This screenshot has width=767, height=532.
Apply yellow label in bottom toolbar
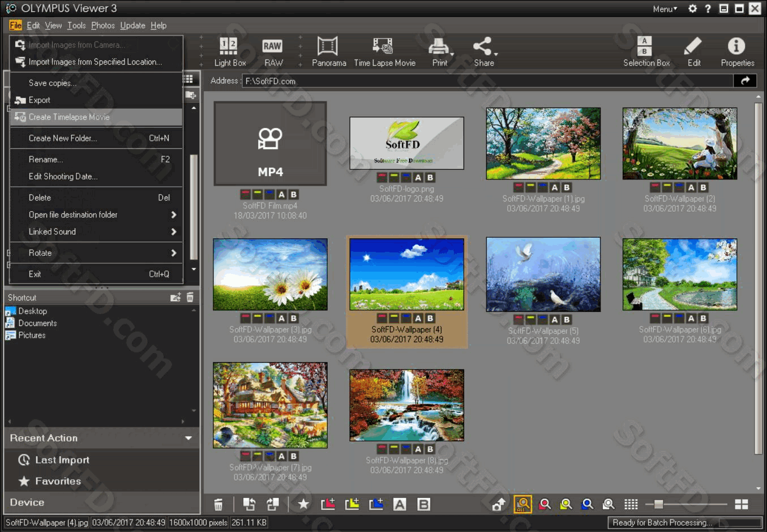pyautogui.click(x=352, y=504)
